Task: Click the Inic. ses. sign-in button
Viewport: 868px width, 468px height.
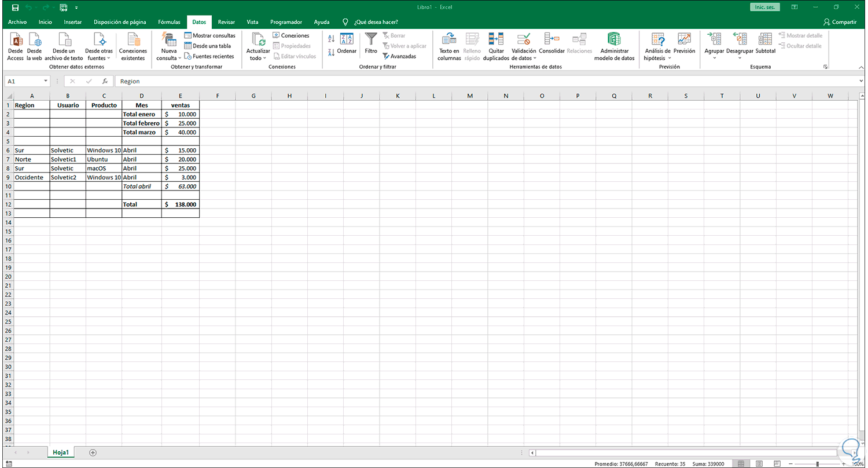Action: 764,8
